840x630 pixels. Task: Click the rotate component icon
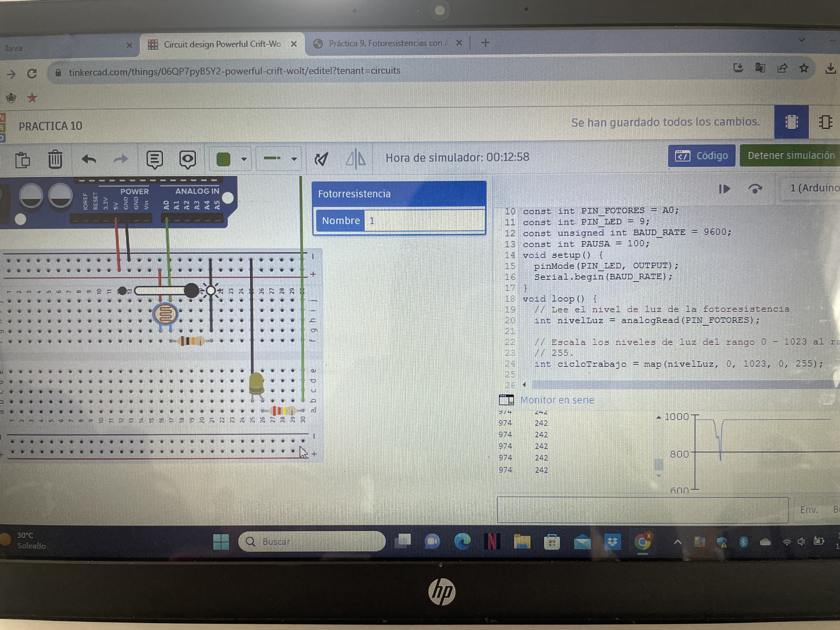(321, 159)
